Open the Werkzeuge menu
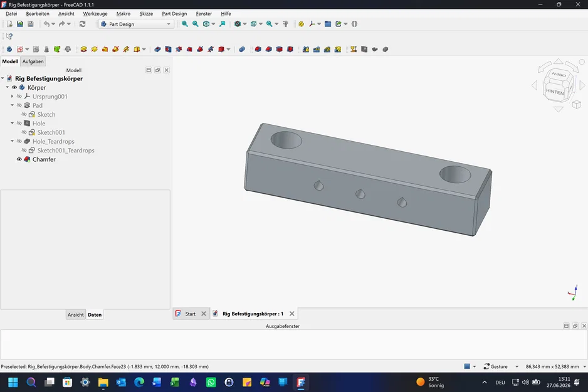Image resolution: width=588 pixels, height=392 pixels. pyautogui.click(x=95, y=14)
